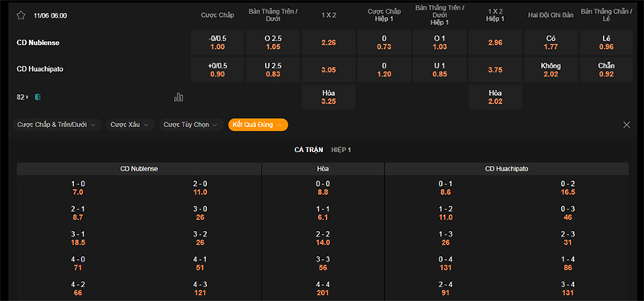Choose Chẵn even goals at 0.92
Image resolution: width=644 pixels, height=301 pixels.
[x=606, y=70]
